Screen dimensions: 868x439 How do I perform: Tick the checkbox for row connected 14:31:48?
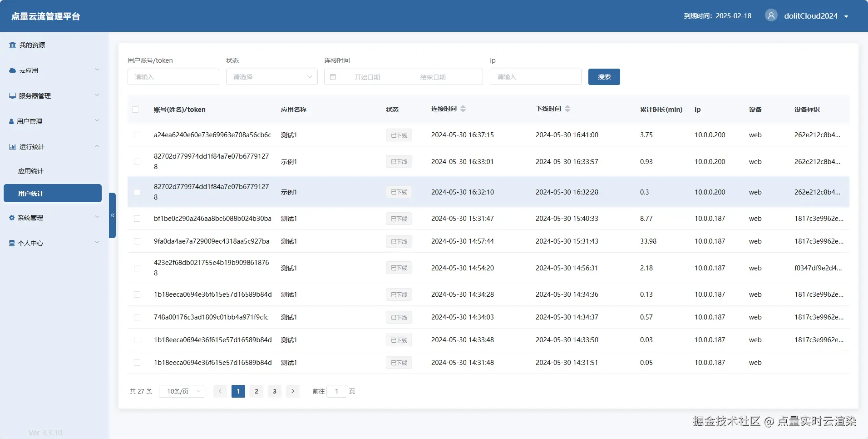(137, 363)
